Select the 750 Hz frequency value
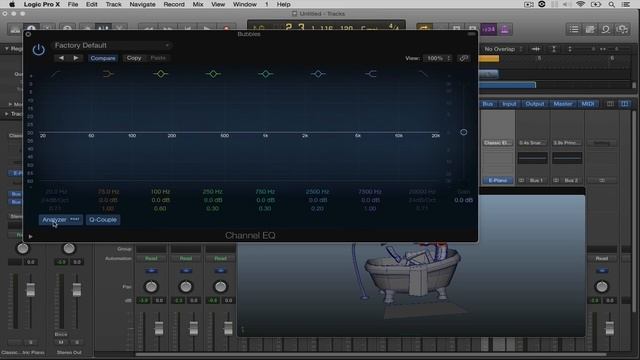The image size is (640, 360). [x=265, y=191]
